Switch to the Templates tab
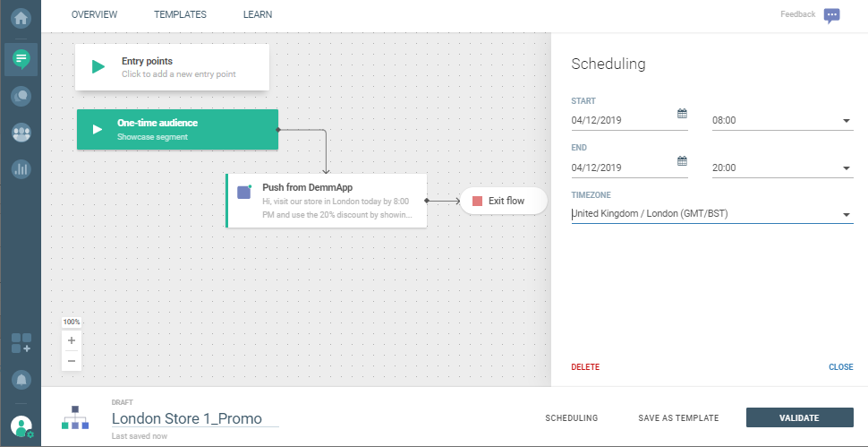 tap(180, 15)
